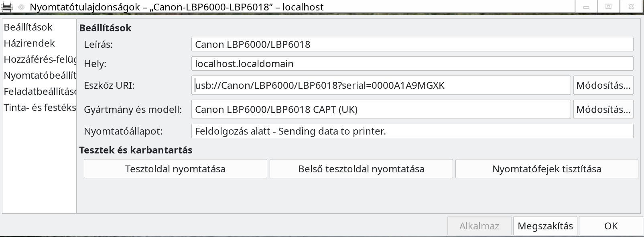The height and width of the screenshot is (237, 644).
Task: Select Feladatbeállítások from the sidebar list
Action: pos(39,92)
